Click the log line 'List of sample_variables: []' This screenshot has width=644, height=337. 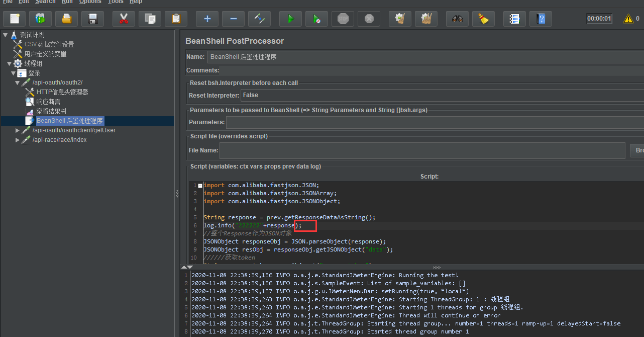[x=328, y=283]
